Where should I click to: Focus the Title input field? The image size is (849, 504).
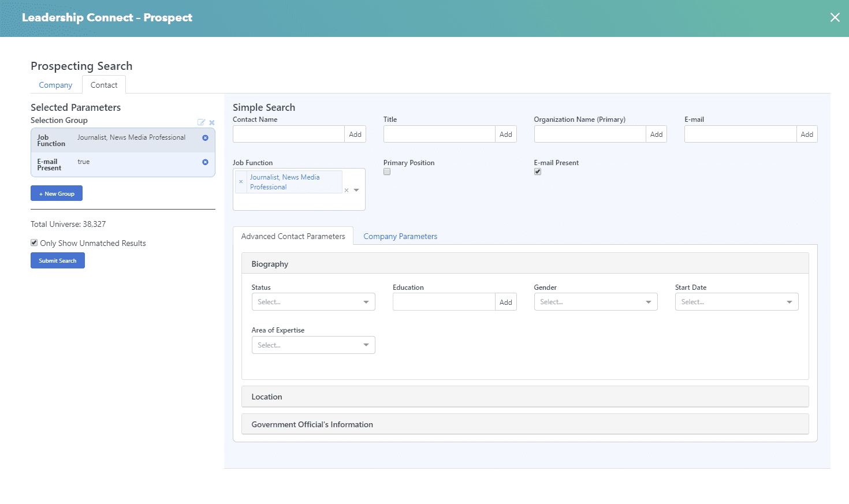coord(440,134)
